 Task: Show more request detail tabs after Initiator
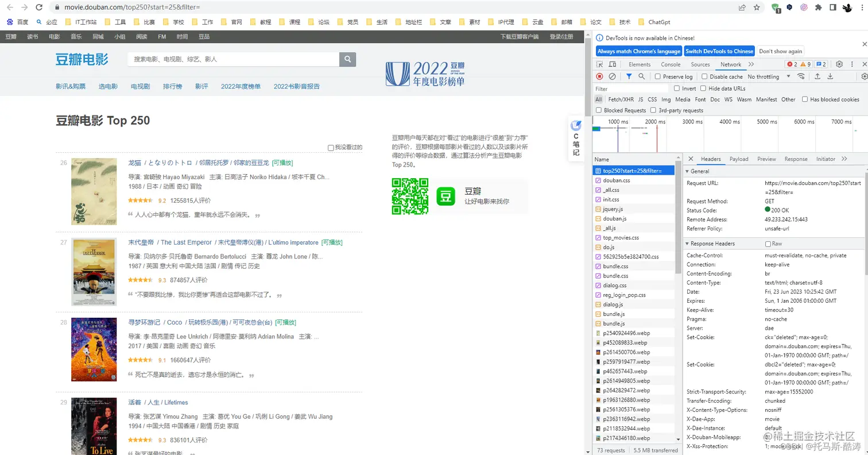pyautogui.click(x=844, y=159)
